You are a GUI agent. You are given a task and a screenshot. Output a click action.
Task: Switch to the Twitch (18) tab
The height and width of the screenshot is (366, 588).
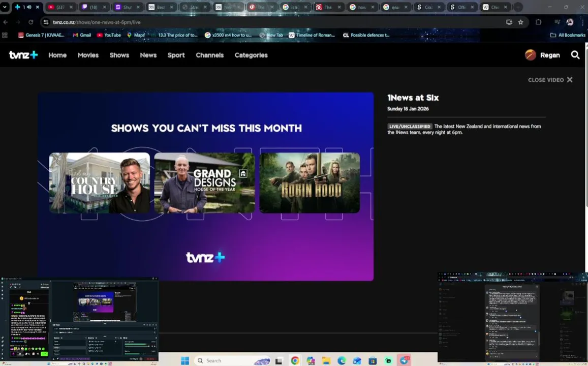(x=95, y=7)
